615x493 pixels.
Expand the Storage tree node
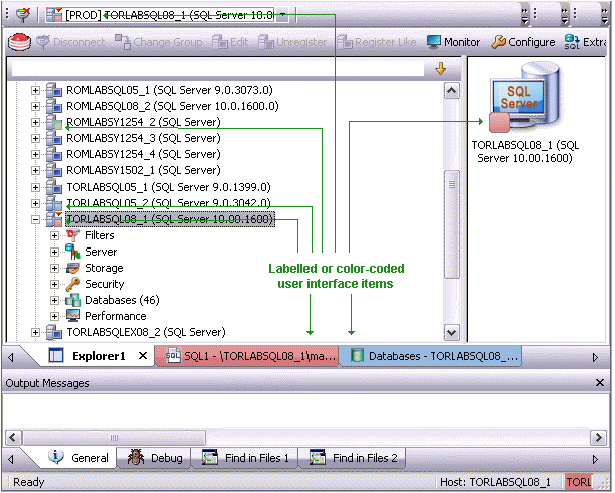click(x=55, y=268)
